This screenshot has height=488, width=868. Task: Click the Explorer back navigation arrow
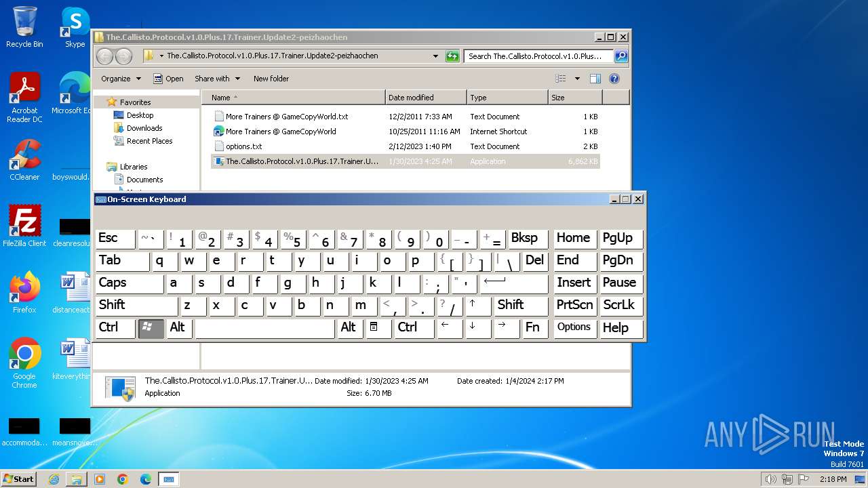click(104, 56)
